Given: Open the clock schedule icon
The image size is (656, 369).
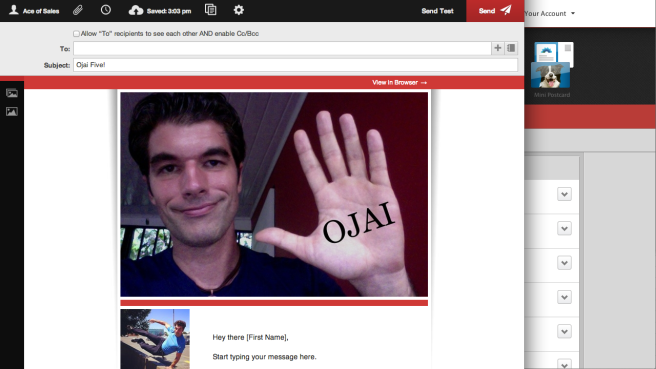Looking at the screenshot, I should [x=106, y=10].
